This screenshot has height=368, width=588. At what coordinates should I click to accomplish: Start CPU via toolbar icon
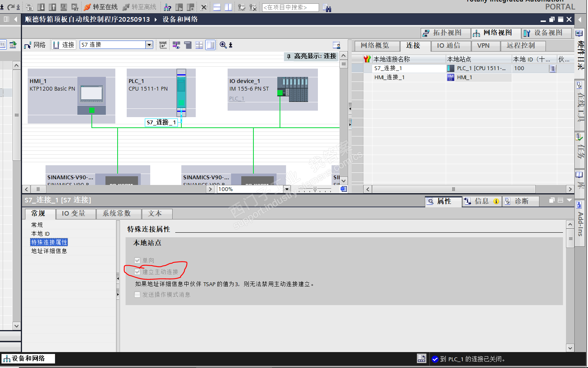pos(179,7)
